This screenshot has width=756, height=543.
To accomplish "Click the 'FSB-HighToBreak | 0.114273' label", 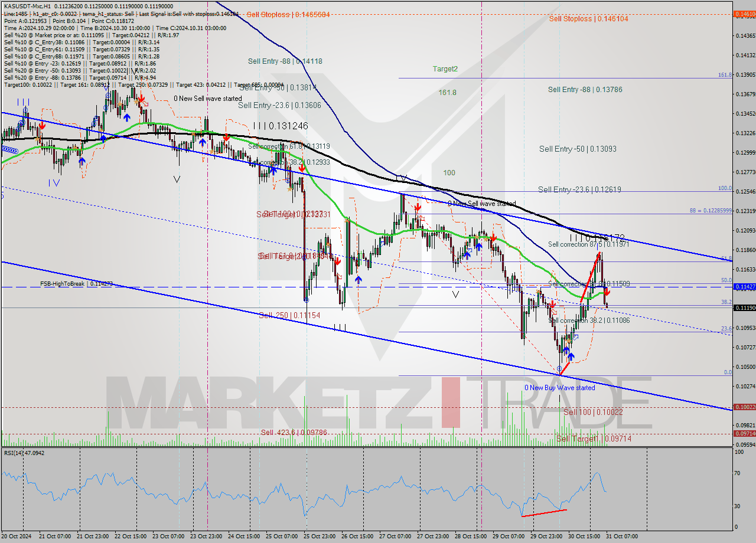I will point(76,284).
